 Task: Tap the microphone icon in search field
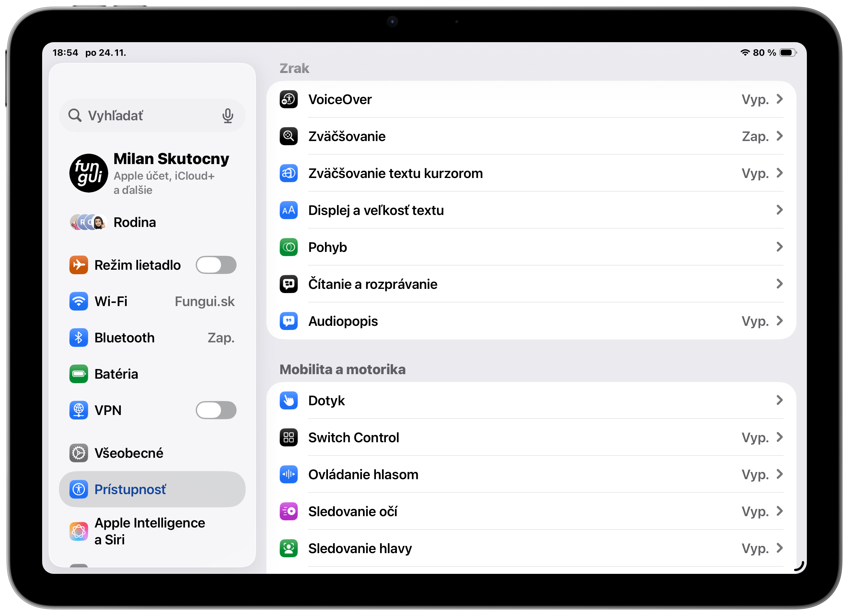[x=227, y=116]
